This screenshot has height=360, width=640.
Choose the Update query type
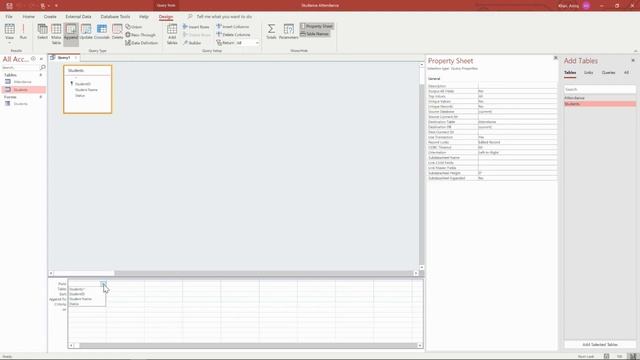point(86,32)
